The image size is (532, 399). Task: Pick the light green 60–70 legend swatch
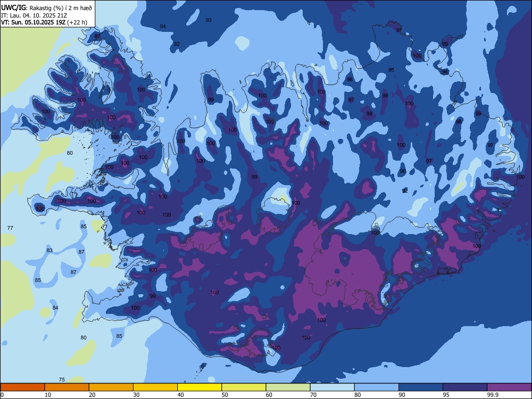point(288,387)
